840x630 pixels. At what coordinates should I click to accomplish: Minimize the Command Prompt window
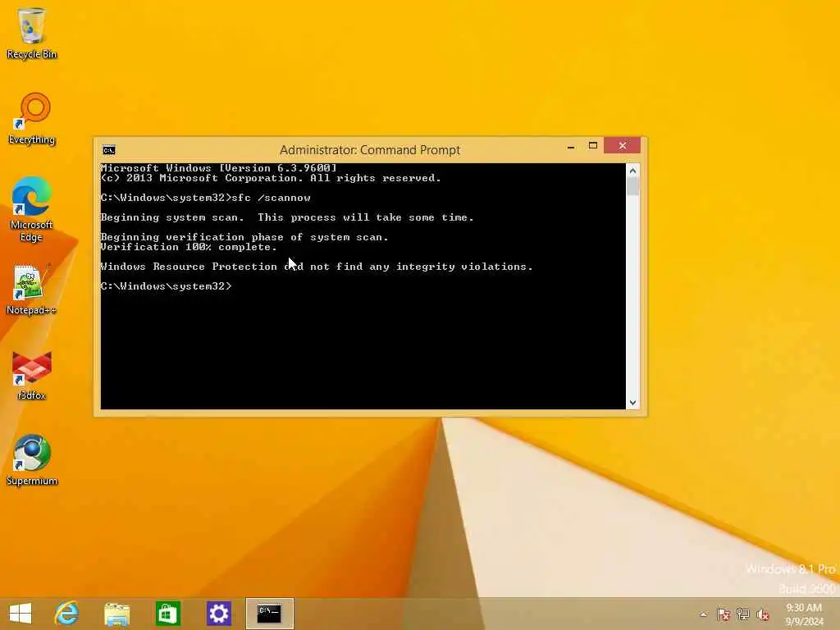pyautogui.click(x=571, y=146)
